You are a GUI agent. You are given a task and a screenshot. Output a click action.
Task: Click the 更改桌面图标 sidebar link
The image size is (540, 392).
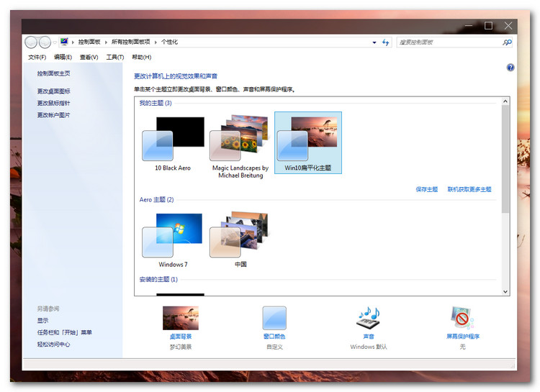pyautogui.click(x=54, y=91)
